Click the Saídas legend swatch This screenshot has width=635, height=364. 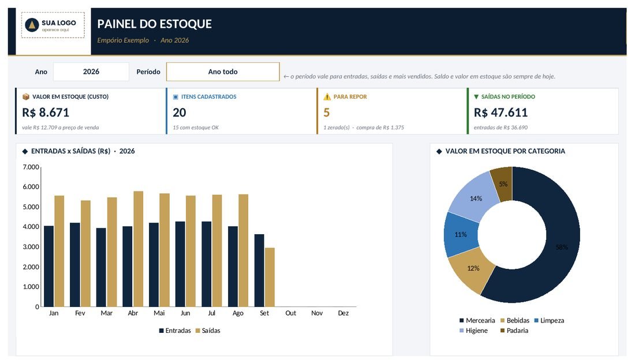point(198,331)
